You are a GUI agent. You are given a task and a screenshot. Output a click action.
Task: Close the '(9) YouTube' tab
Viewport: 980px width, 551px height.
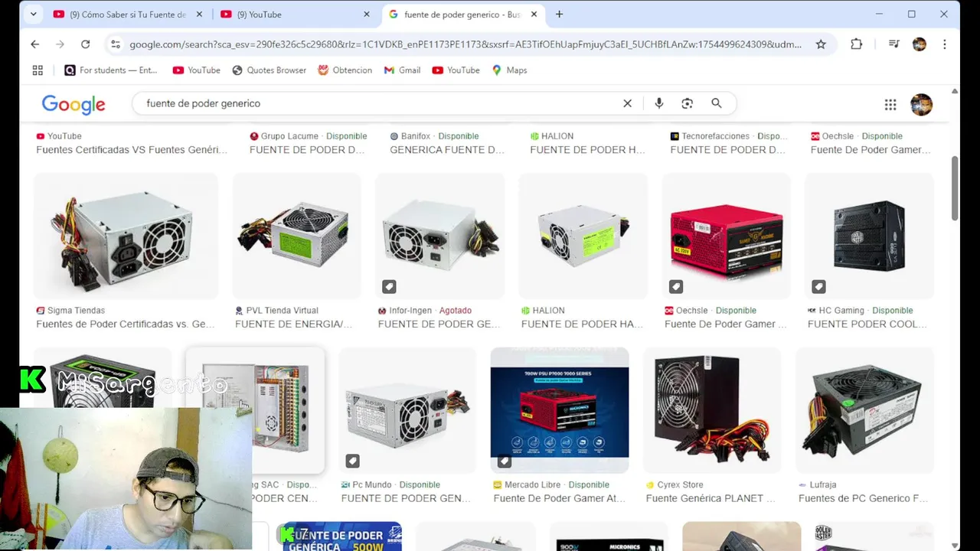point(367,14)
